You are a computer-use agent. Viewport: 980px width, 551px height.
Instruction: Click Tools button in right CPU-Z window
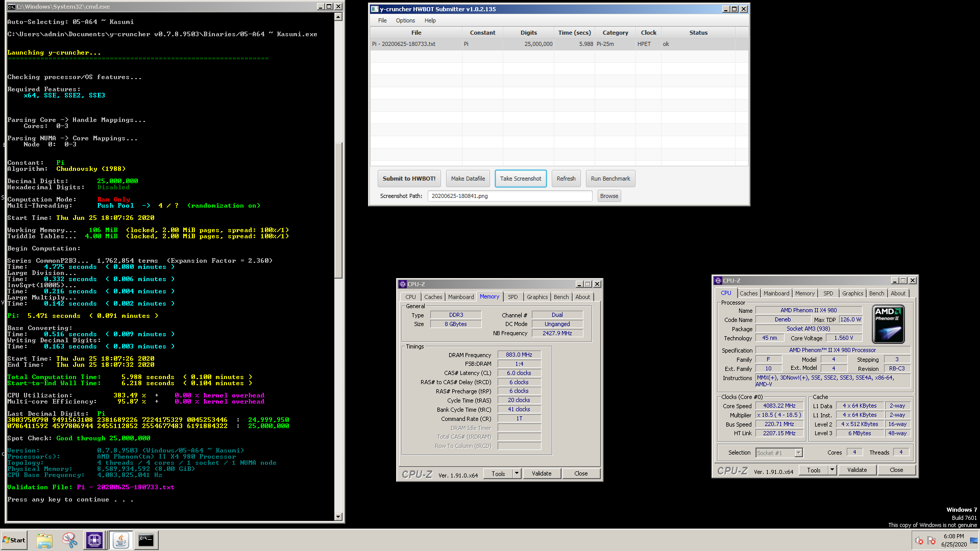coord(814,470)
